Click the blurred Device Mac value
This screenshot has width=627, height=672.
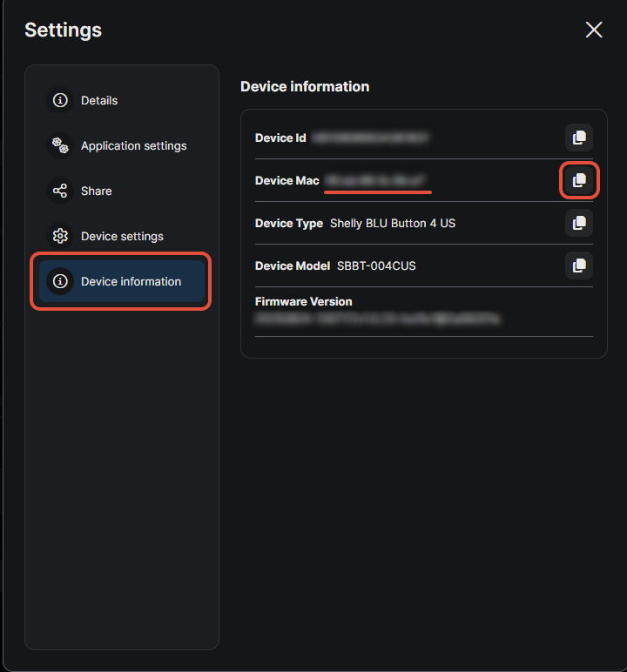pyautogui.click(x=375, y=180)
